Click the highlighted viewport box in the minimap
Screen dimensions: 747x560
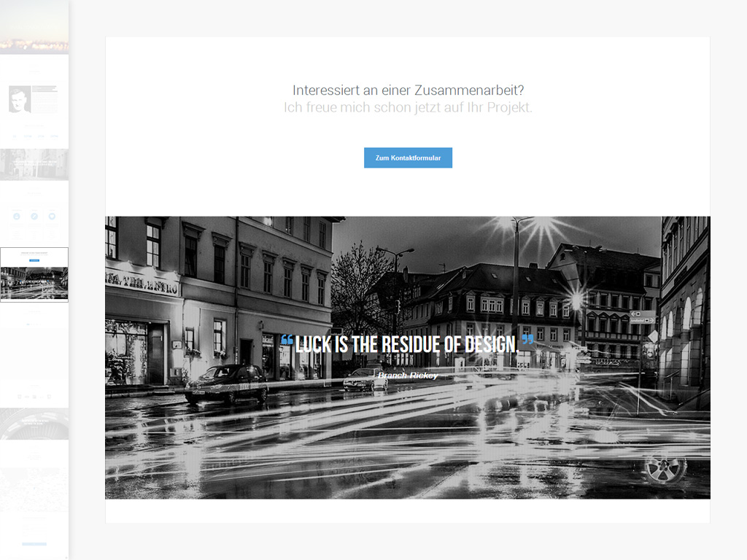[34, 274]
